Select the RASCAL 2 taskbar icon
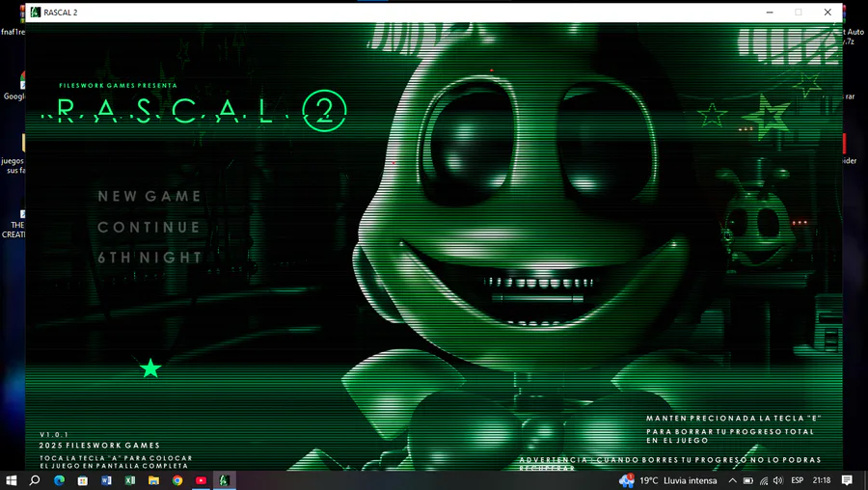 (224, 480)
